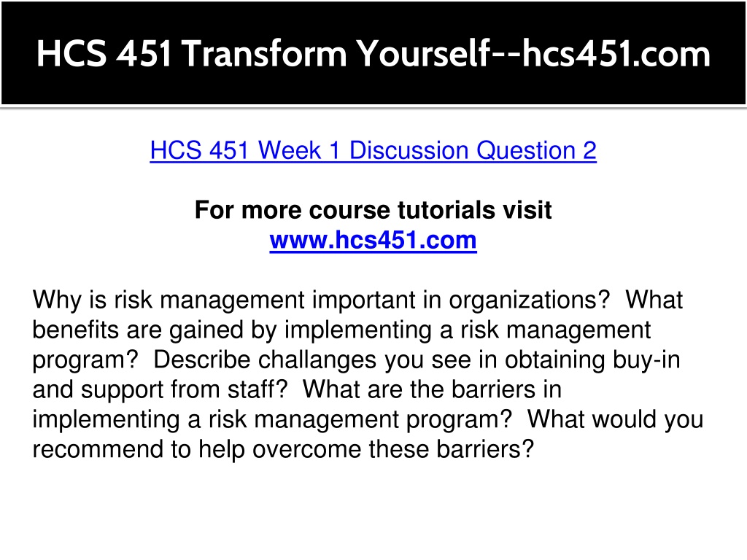Click the words 'What would you'

click(615, 420)
